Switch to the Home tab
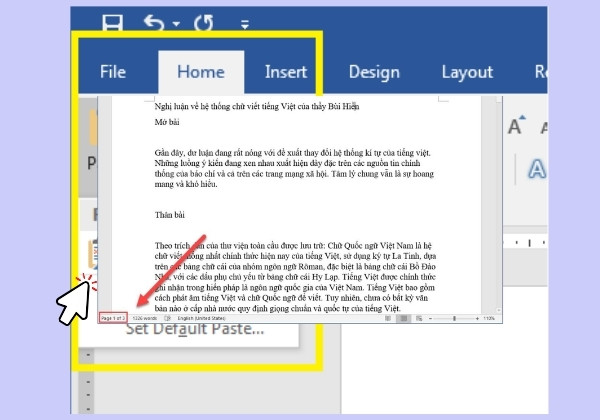Image resolution: width=600 pixels, height=420 pixels. pos(201,72)
